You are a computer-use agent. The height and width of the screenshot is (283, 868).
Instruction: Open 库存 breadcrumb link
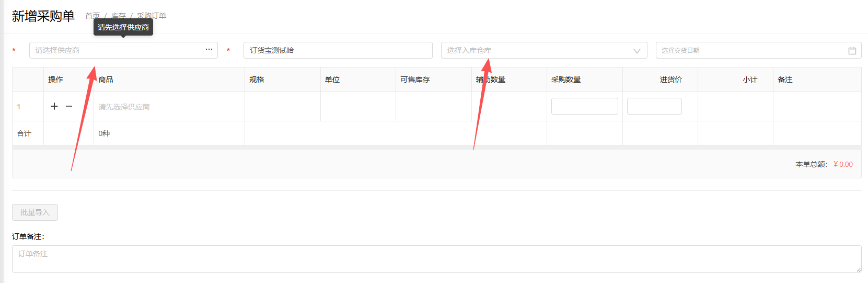coord(118,16)
